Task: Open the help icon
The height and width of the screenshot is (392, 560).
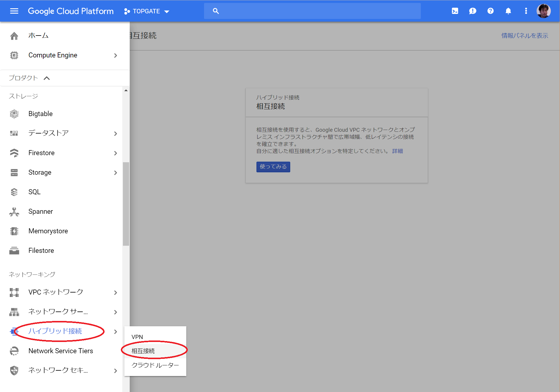Action: [490, 11]
